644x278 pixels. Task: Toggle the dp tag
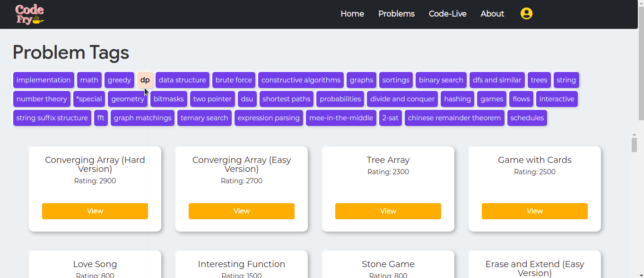click(x=145, y=80)
